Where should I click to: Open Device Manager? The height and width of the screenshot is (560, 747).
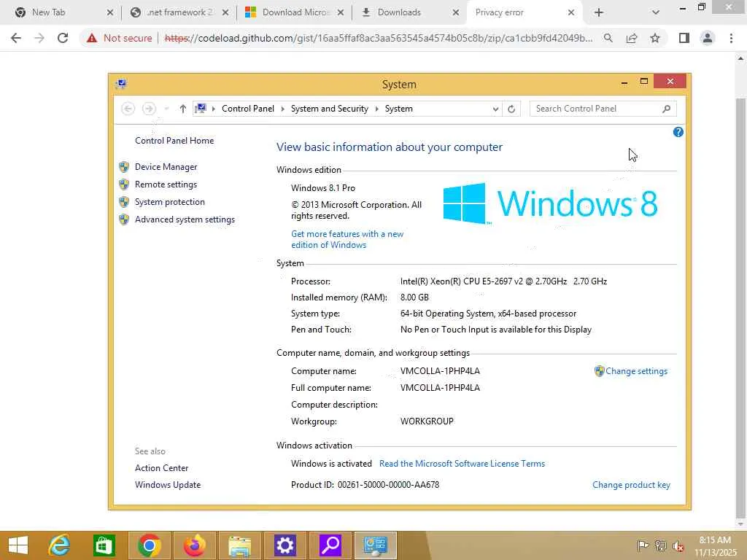pyautogui.click(x=166, y=167)
